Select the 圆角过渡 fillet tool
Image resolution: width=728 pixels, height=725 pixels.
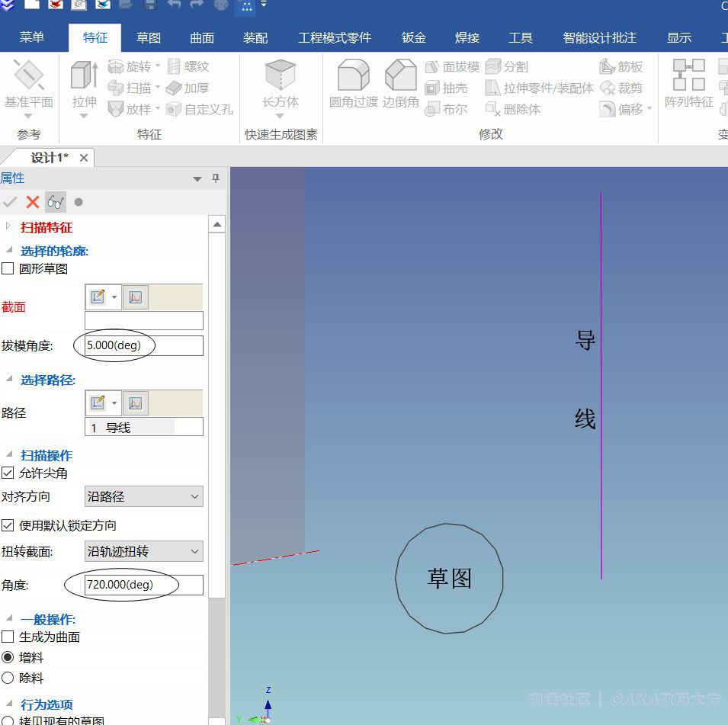(x=353, y=84)
